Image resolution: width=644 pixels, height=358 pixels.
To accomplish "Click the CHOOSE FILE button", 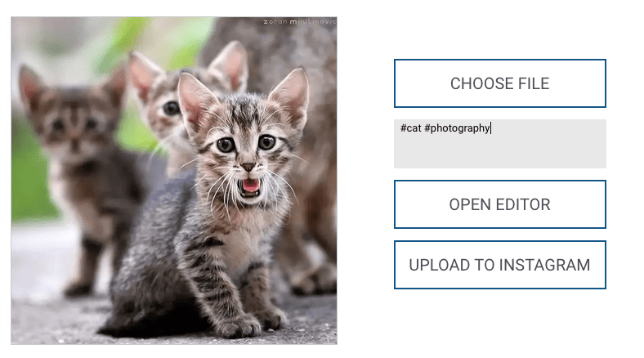I will click(500, 83).
